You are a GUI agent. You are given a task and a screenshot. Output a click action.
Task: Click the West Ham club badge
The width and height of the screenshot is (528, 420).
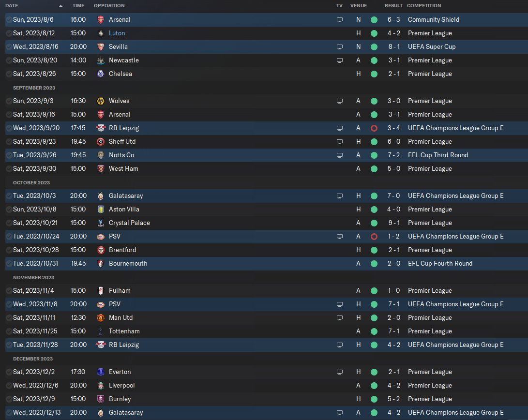(x=101, y=169)
